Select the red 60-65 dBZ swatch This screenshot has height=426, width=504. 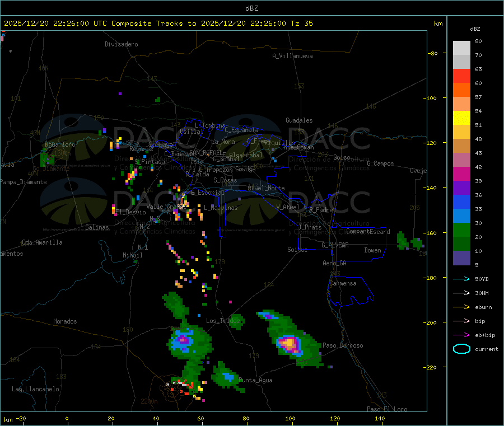point(461,76)
